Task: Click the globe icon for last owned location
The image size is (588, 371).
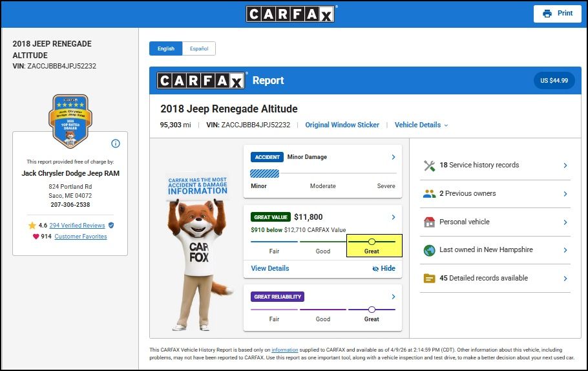Action: tap(429, 250)
